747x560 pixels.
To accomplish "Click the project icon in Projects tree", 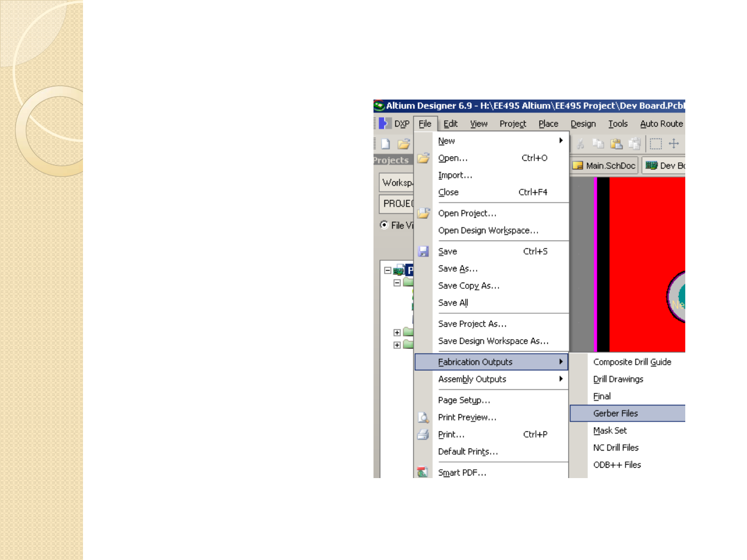I will tap(398, 270).
